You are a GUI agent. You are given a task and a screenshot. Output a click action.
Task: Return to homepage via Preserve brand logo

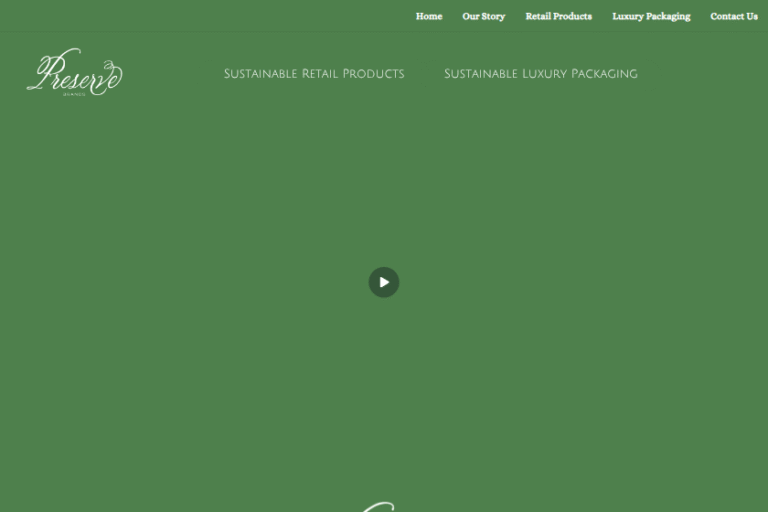(74, 73)
